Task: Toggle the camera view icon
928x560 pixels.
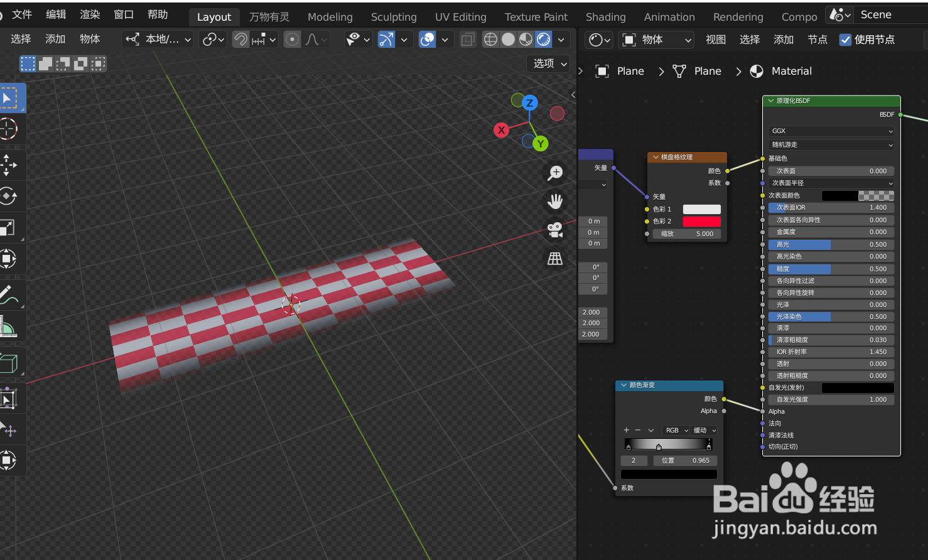Action: pyautogui.click(x=555, y=230)
